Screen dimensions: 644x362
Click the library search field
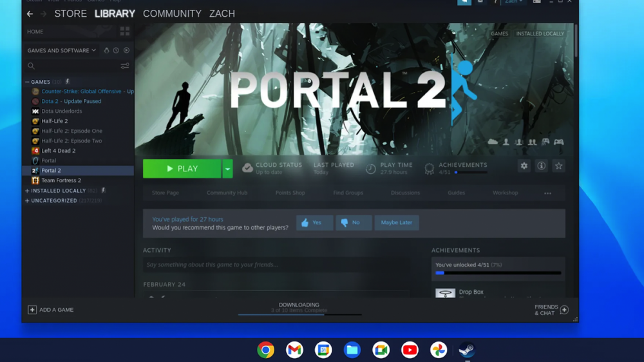click(x=78, y=66)
